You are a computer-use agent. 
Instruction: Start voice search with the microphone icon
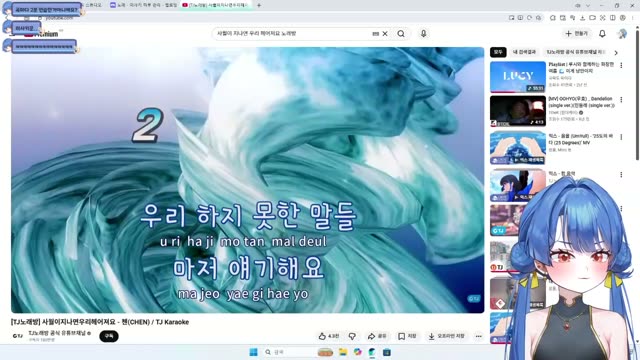pos(423,34)
